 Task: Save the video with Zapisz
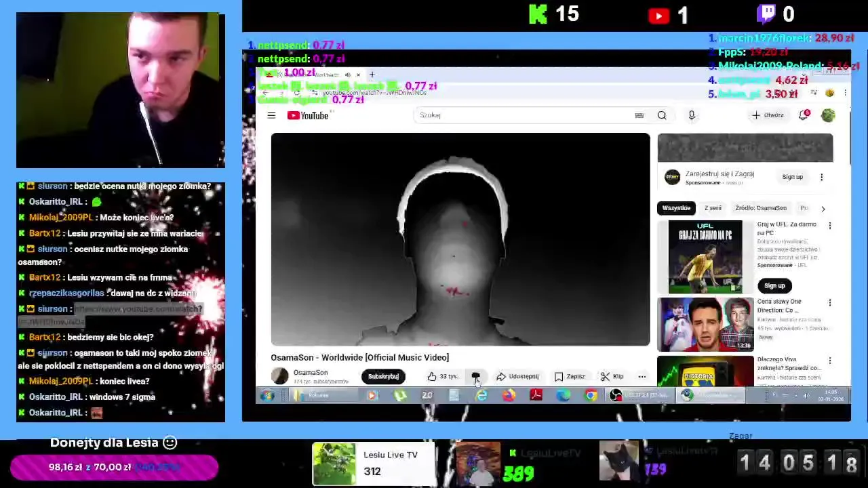(x=570, y=376)
